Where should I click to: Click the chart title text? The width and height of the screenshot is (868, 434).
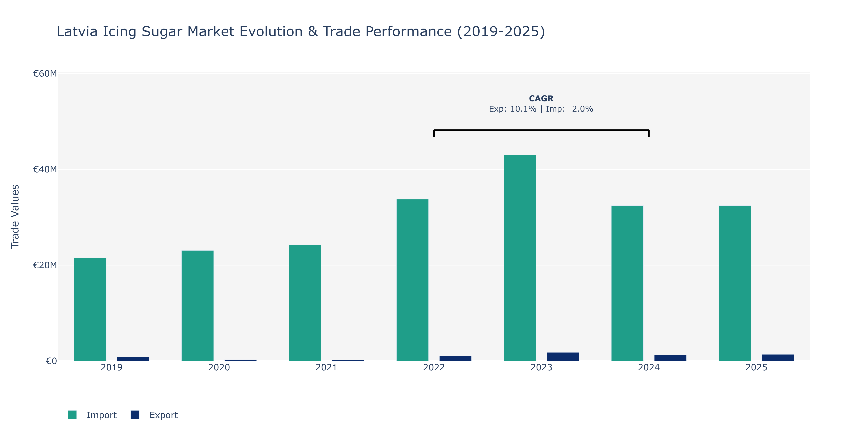301,32
